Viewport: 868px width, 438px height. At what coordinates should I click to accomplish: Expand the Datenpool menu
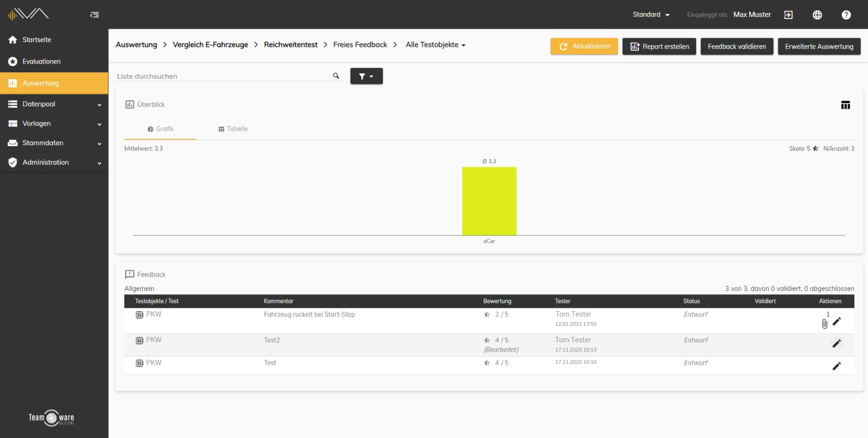pos(54,104)
